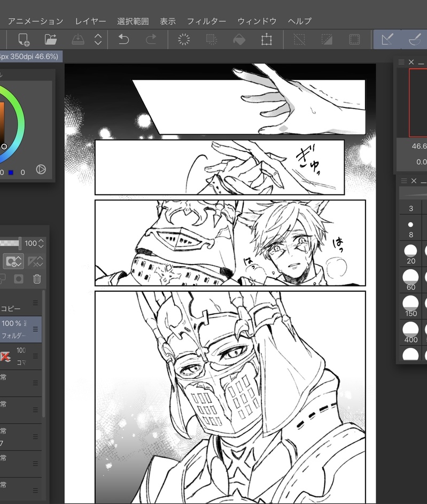This screenshot has width=427, height=504.
Task: Delete layer with the trash icon
Action: (x=37, y=278)
